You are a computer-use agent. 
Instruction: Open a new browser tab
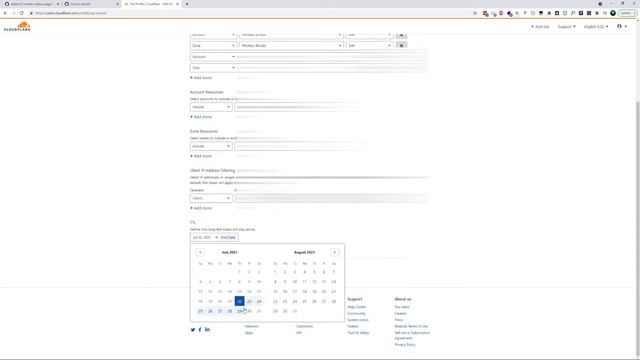pyautogui.click(x=187, y=4)
